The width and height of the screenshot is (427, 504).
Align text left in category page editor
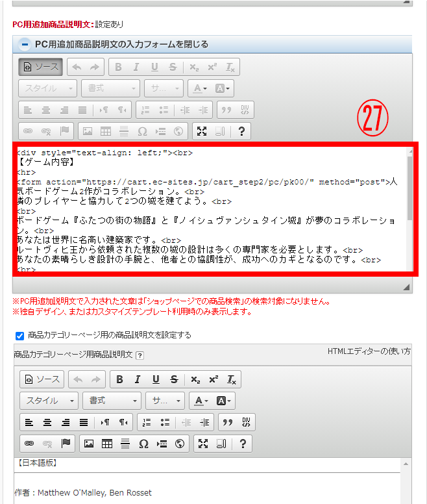point(29,422)
